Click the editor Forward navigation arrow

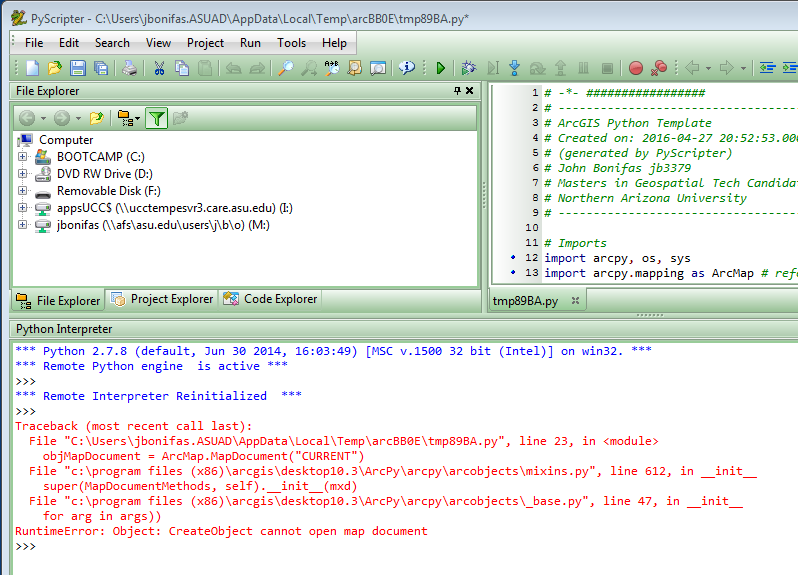click(x=727, y=68)
